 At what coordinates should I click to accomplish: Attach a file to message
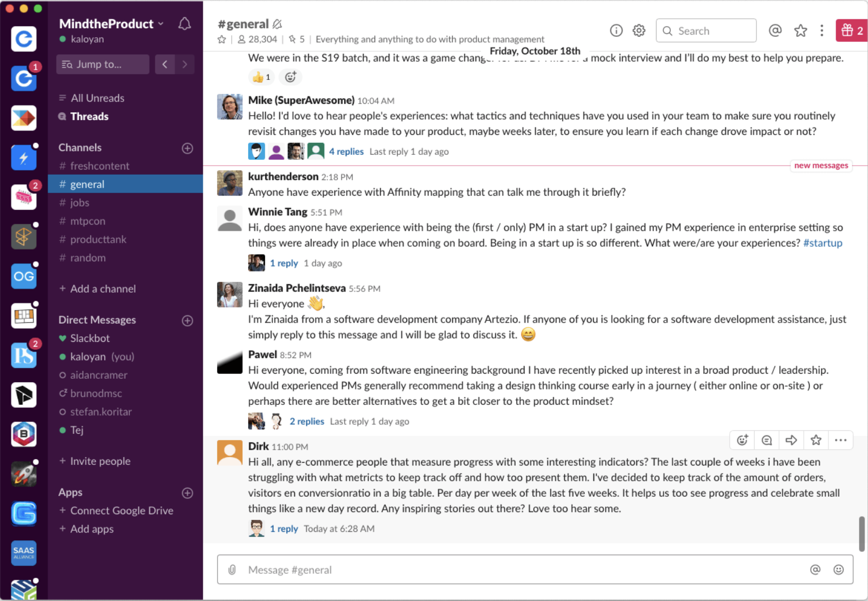point(232,570)
